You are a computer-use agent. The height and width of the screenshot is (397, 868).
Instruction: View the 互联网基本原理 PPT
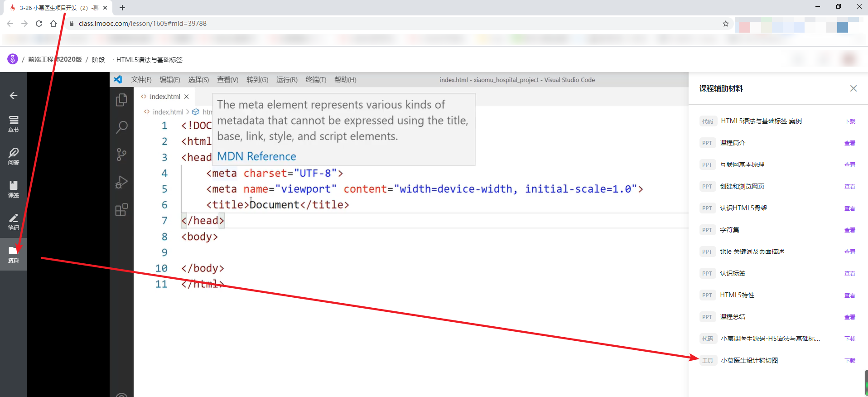click(850, 165)
